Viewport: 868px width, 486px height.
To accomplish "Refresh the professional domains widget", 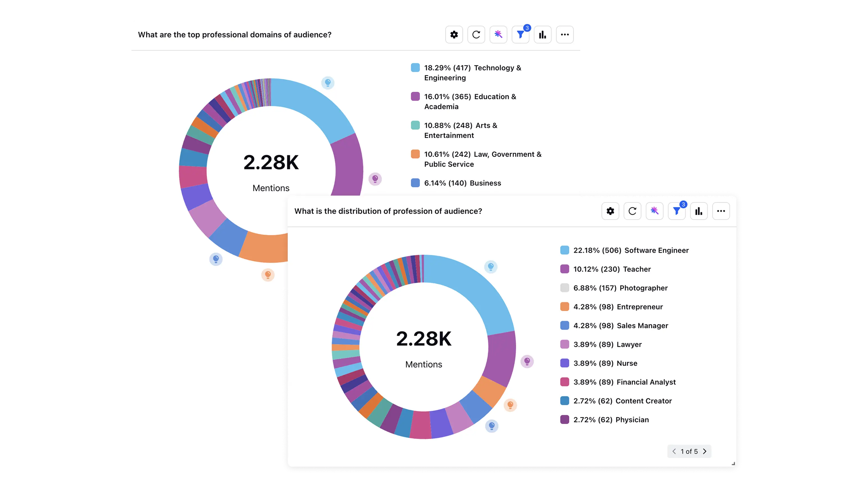I will click(x=476, y=35).
